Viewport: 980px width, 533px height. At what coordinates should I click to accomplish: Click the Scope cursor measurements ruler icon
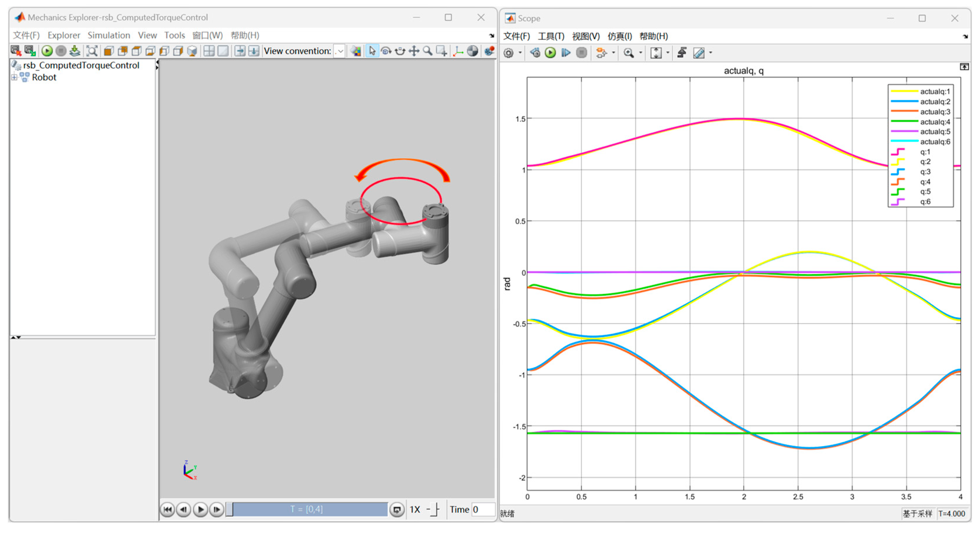click(699, 53)
